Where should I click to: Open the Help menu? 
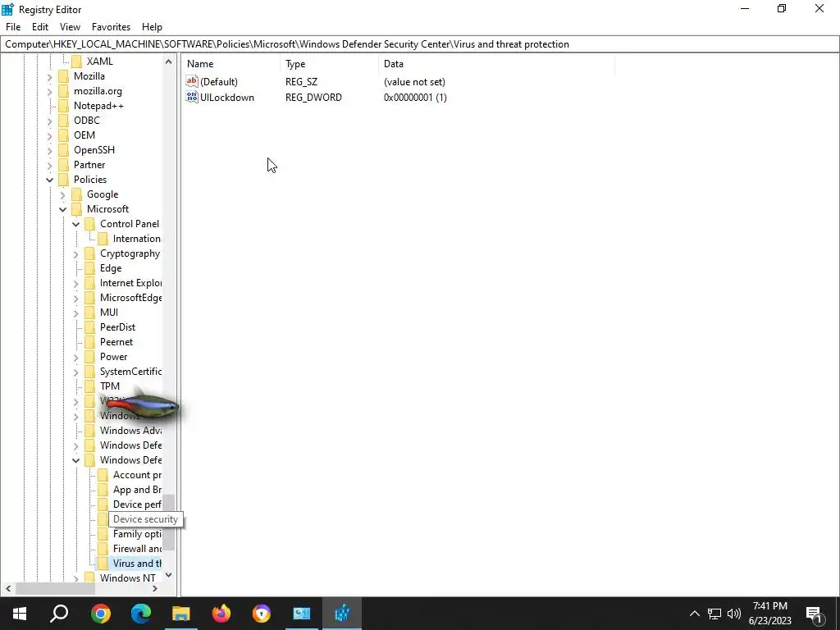point(152,27)
